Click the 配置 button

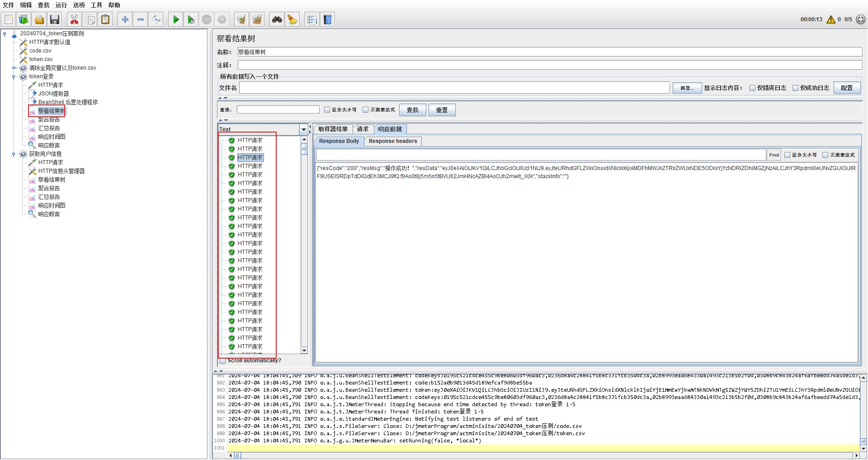[847, 88]
